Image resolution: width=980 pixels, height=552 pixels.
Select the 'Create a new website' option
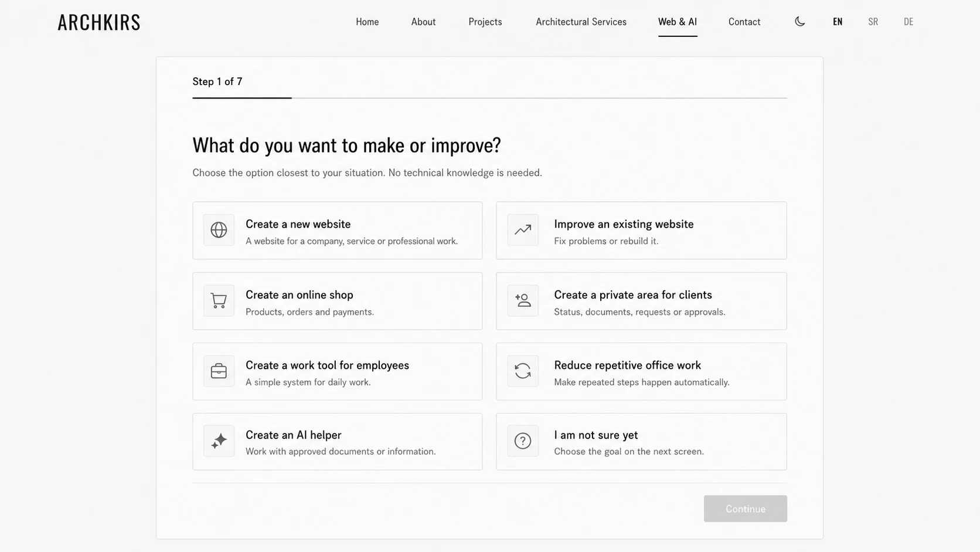click(x=338, y=231)
